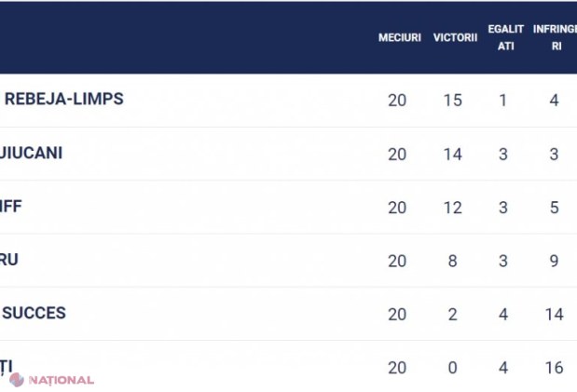Click the 14 defeats value in SUCCES row
Viewport: 577px width, 392px height.
pyautogui.click(x=555, y=315)
